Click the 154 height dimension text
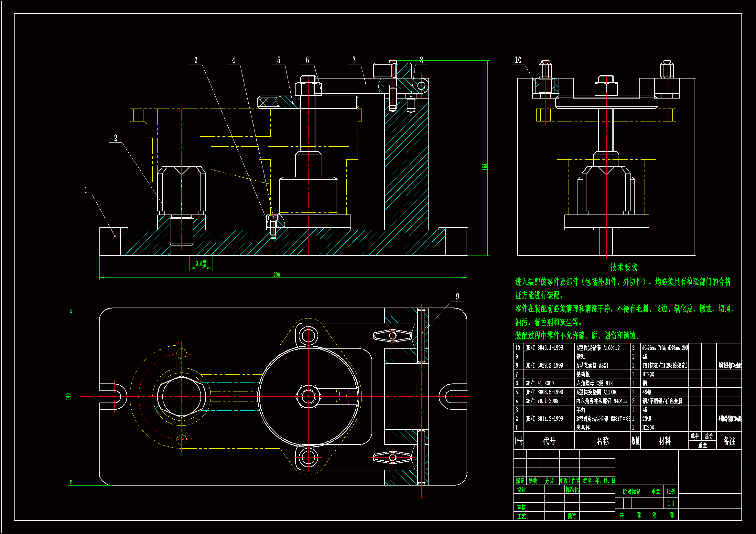 pos(485,167)
